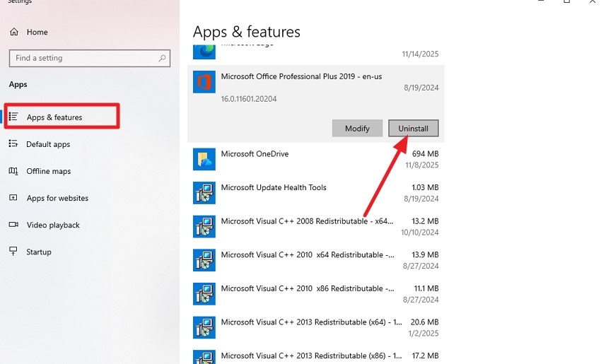This screenshot has height=364, width=601.
Task: Click the Home icon in the sidebar
Action: coord(14,32)
